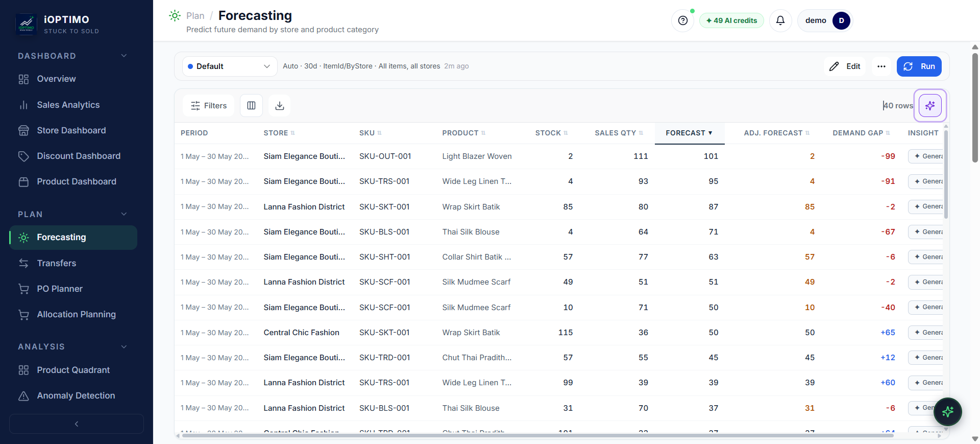Sort by the Sales Qty column icon

(x=641, y=133)
